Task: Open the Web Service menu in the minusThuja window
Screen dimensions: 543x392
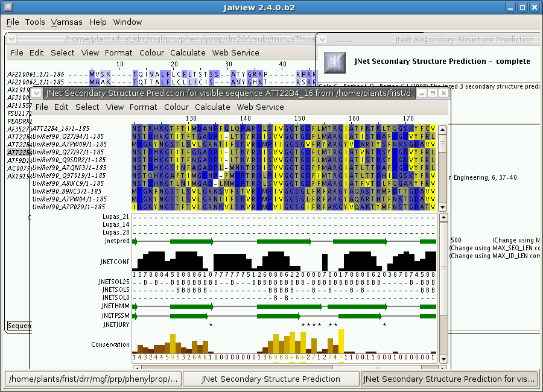Action: click(235, 52)
